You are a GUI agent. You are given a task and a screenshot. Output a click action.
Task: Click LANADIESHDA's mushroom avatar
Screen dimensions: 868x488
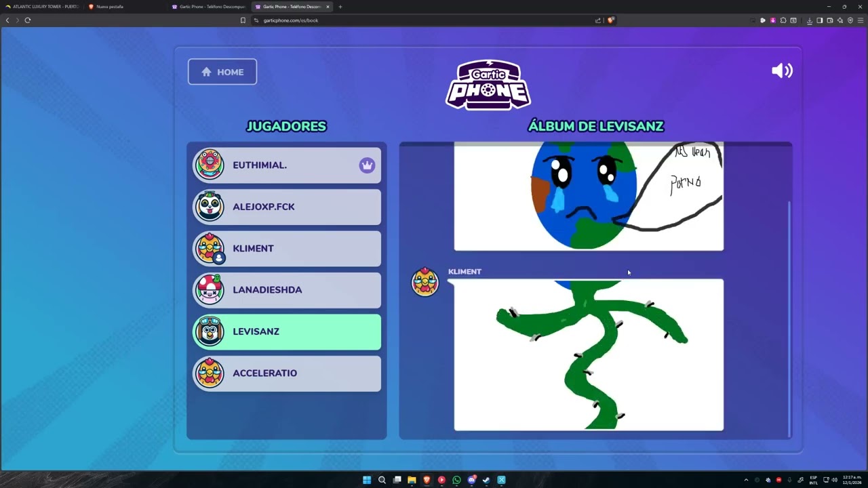tap(210, 290)
